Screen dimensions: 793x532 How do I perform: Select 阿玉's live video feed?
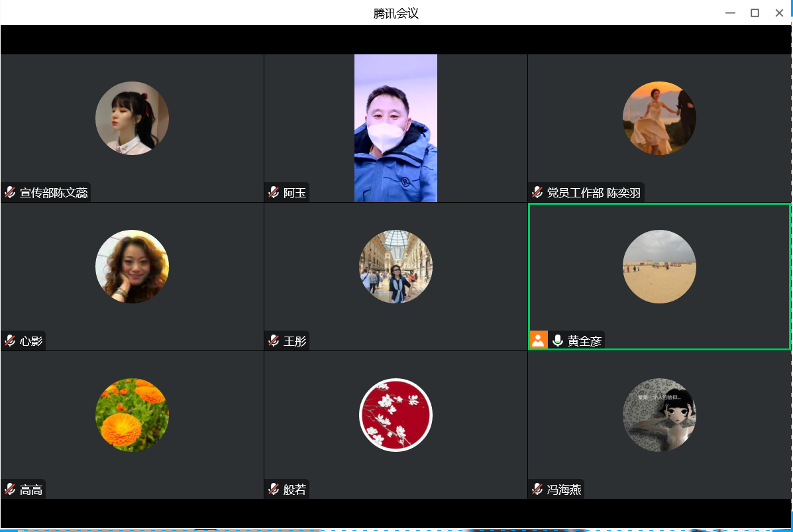(396, 128)
